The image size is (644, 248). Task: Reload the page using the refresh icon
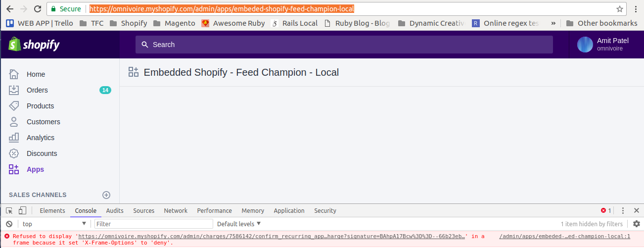coord(37,9)
